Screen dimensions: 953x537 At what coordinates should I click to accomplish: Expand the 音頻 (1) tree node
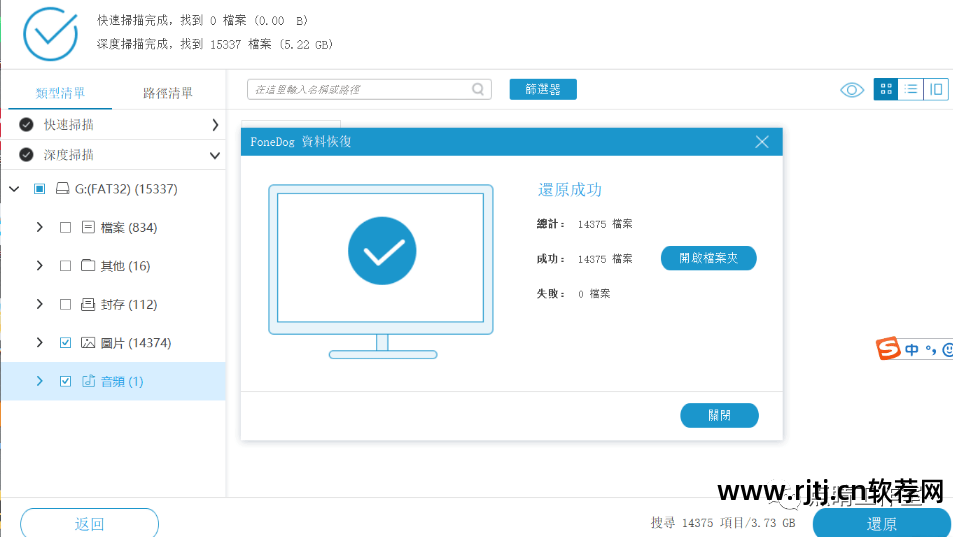[40, 381]
